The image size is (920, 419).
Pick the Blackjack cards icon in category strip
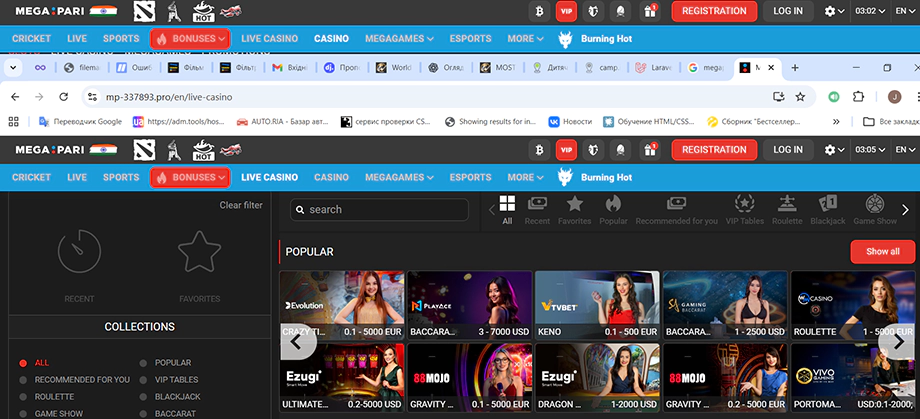(x=827, y=204)
